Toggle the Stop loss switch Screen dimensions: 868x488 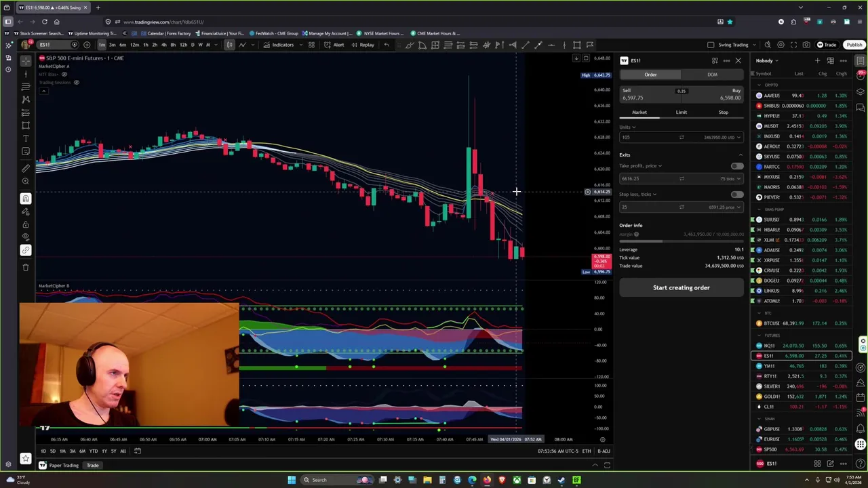click(736, 195)
